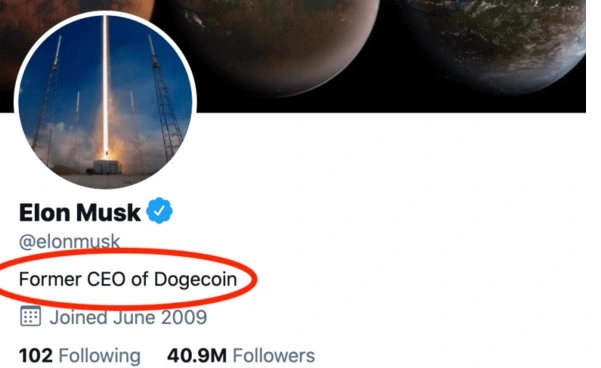The width and height of the screenshot is (601, 368).
Task: Open the 102 Following list
Action: click(80, 355)
